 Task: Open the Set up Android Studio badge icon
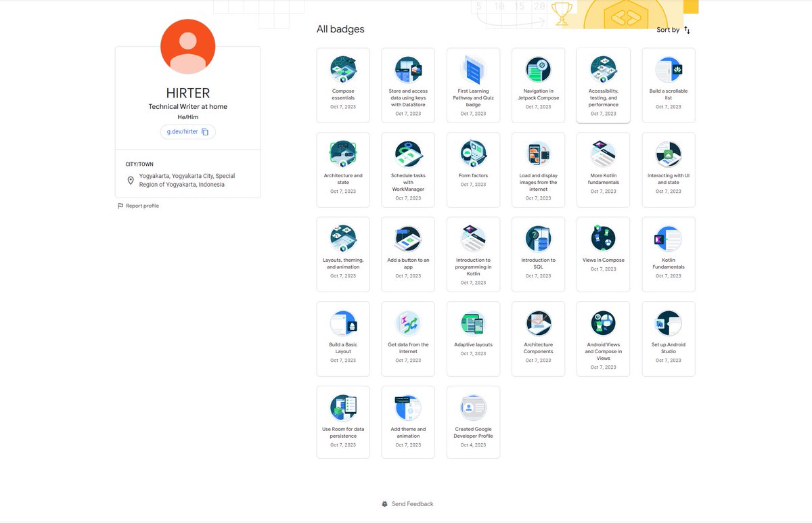(x=669, y=323)
